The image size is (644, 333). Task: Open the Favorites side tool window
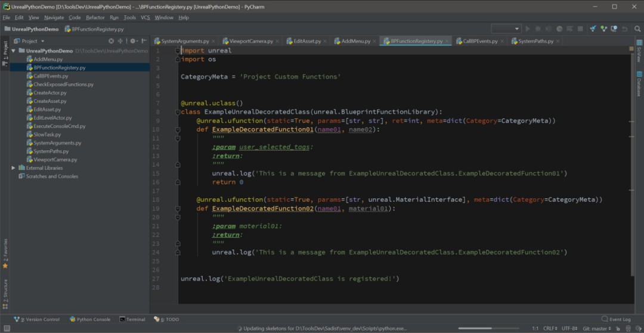(5, 253)
